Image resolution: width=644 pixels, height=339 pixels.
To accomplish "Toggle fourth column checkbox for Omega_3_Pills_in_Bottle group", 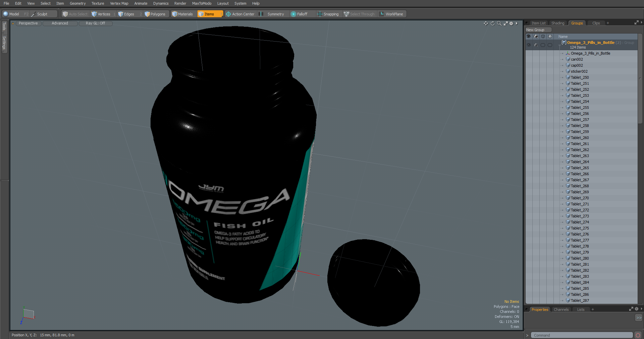I will click(550, 45).
